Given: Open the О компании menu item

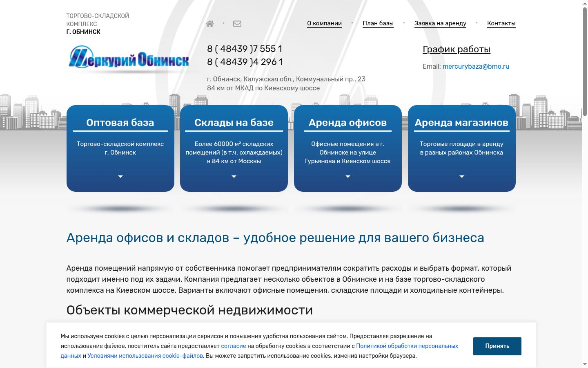Looking at the screenshot, I should click(324, 23).
